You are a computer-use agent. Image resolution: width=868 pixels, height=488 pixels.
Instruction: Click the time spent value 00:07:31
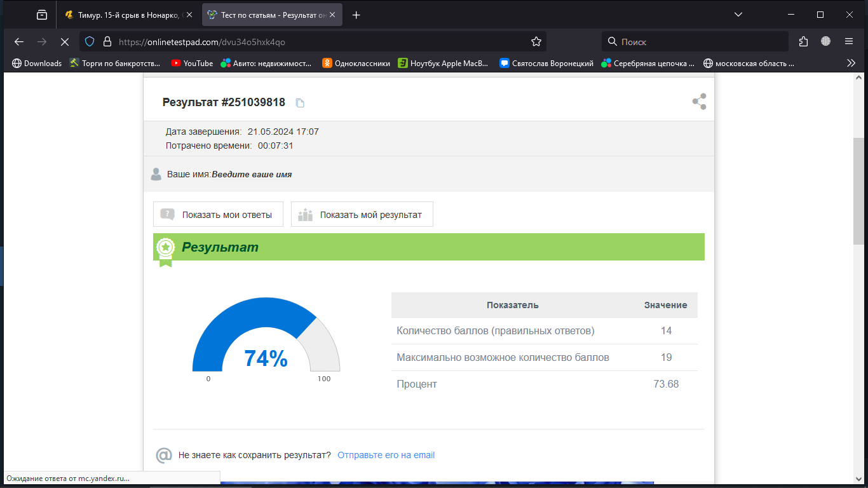pyautogui.click(x=275, y=146)
